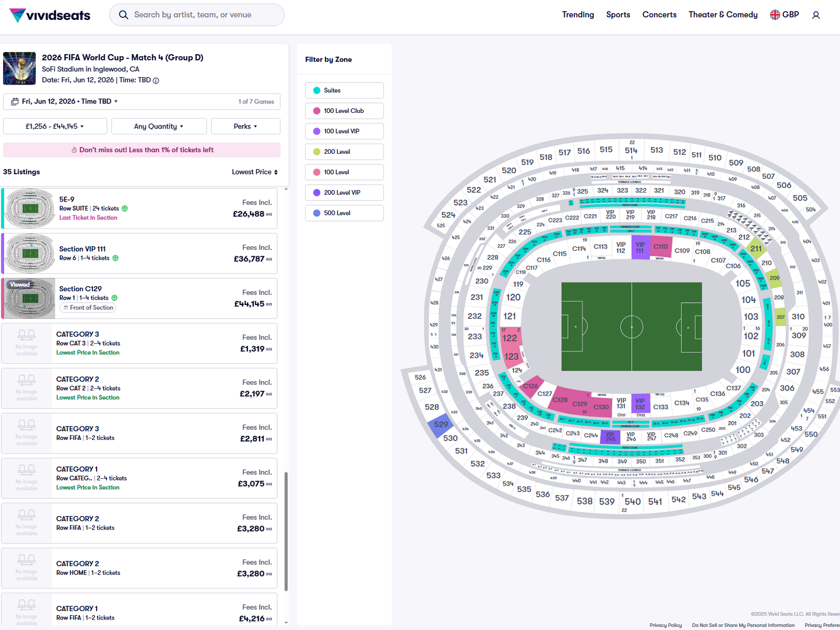The height and width of the screenshot is (630, 840).
Task: Click the UK flag currency icon
Action: (x=774, y=15)
